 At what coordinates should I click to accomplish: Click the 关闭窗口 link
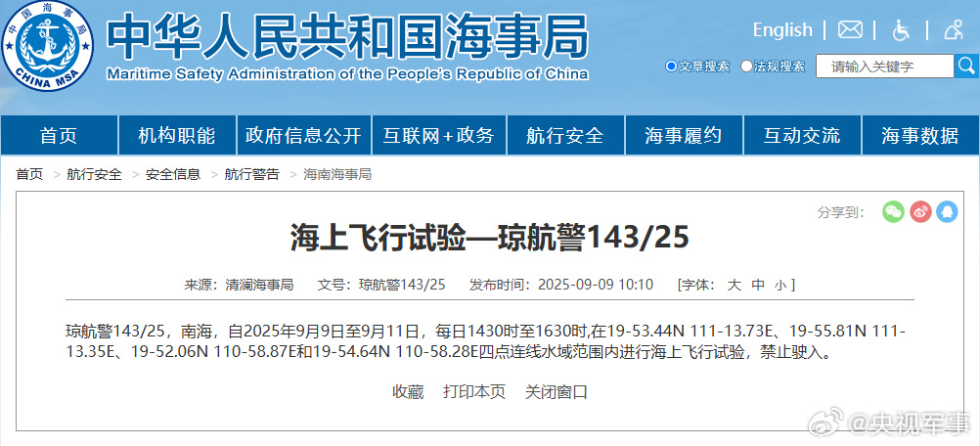pyautogui.click(x=557, y=391)
